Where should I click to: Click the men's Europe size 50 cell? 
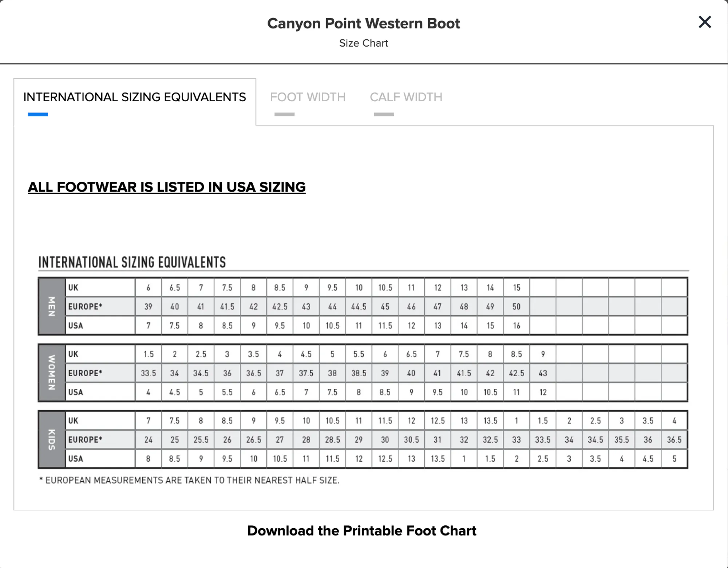(x=517, y=307)
